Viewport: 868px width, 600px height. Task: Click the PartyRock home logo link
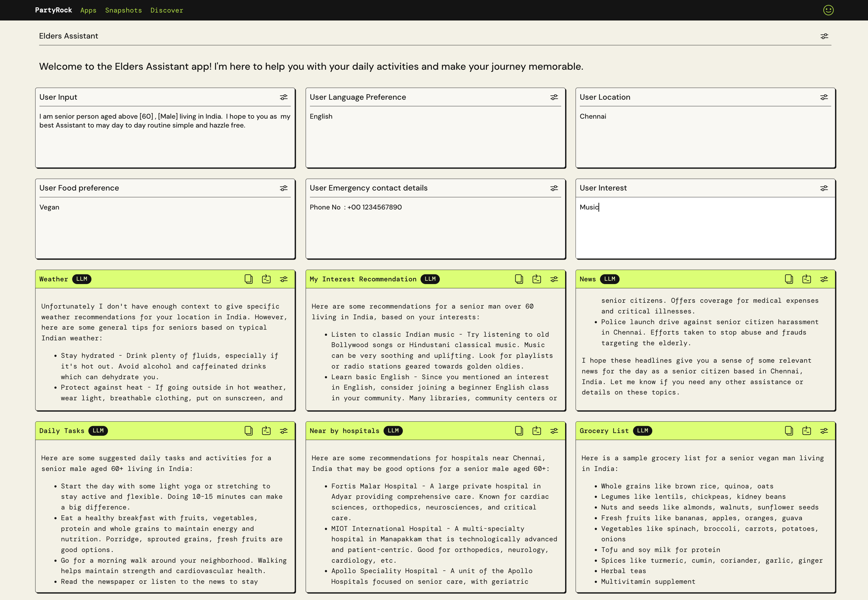tap(53, 10)
